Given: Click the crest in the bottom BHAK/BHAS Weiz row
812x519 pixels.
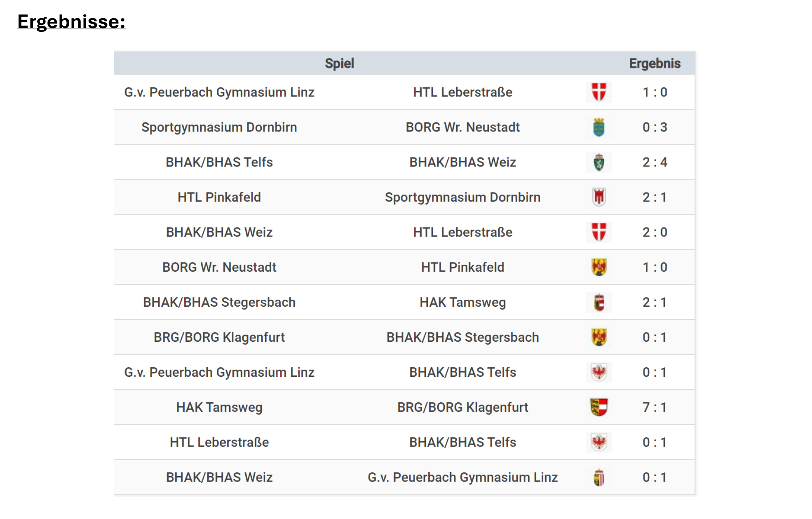Looking at the screenshot, I should [x=598, y=477].
